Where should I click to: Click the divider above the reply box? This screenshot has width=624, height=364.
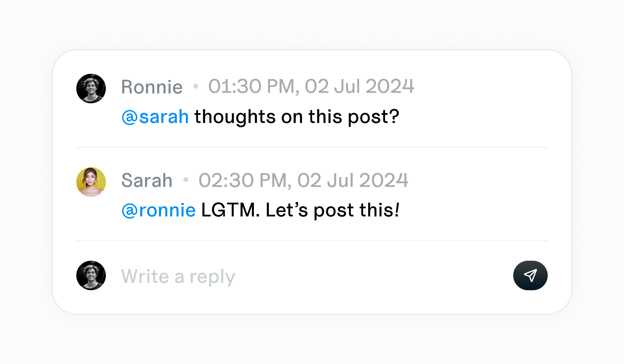coord(312,241)
